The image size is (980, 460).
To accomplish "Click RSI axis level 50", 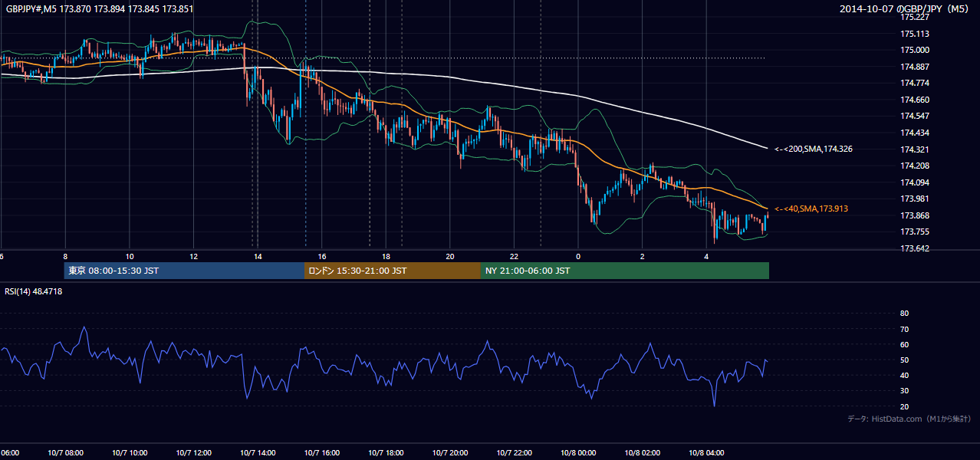I will coord(905,360).
